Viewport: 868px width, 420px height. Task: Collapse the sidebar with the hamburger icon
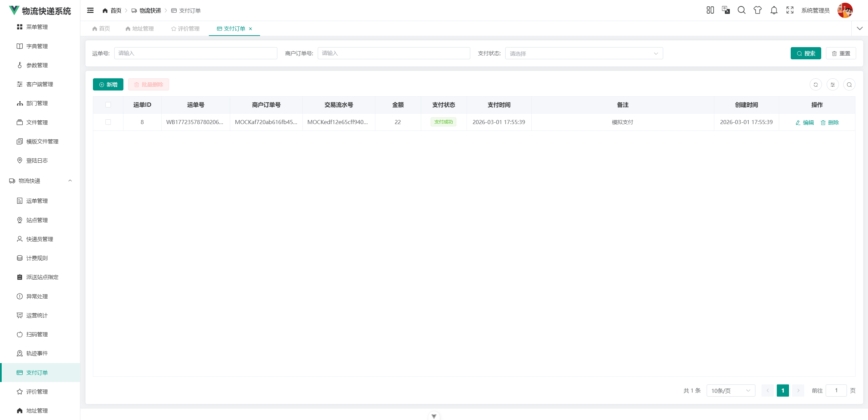pyautogui.click(x=90, y=11)
